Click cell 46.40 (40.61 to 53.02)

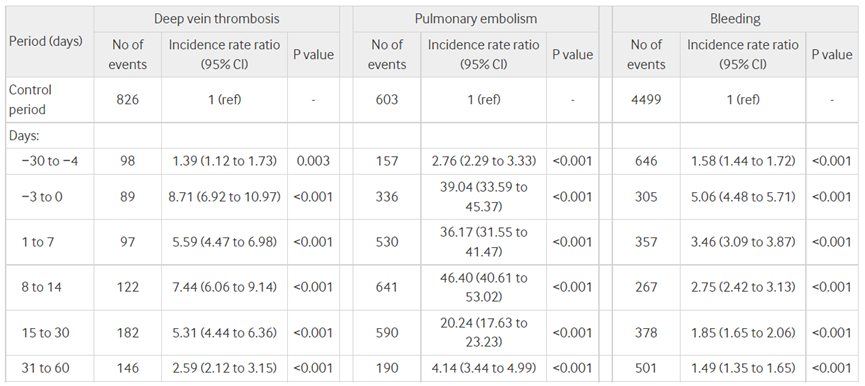pyautogui.click(x=483, y=287)
